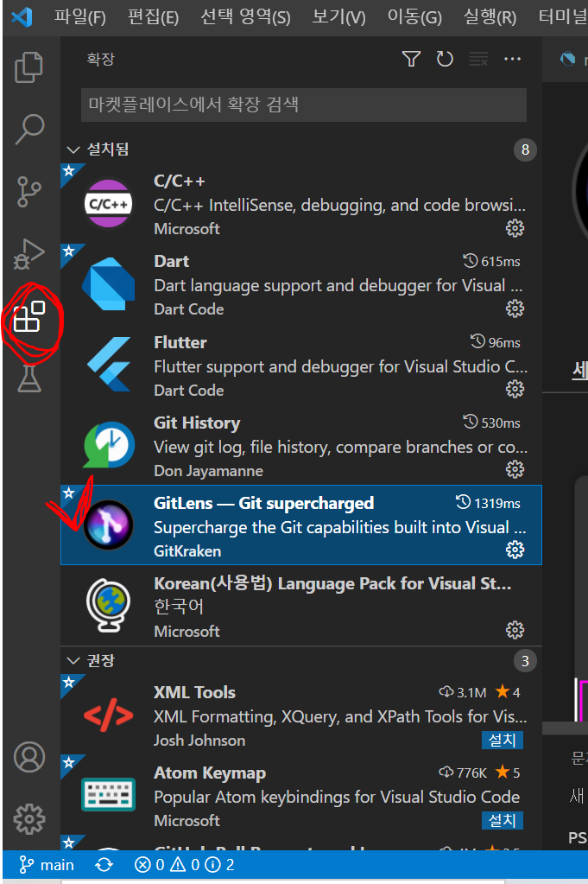Click the VS Code logo icon
The width and height of the screenshot is (588, 884).
pyautogui.click(x=22, y=17)
